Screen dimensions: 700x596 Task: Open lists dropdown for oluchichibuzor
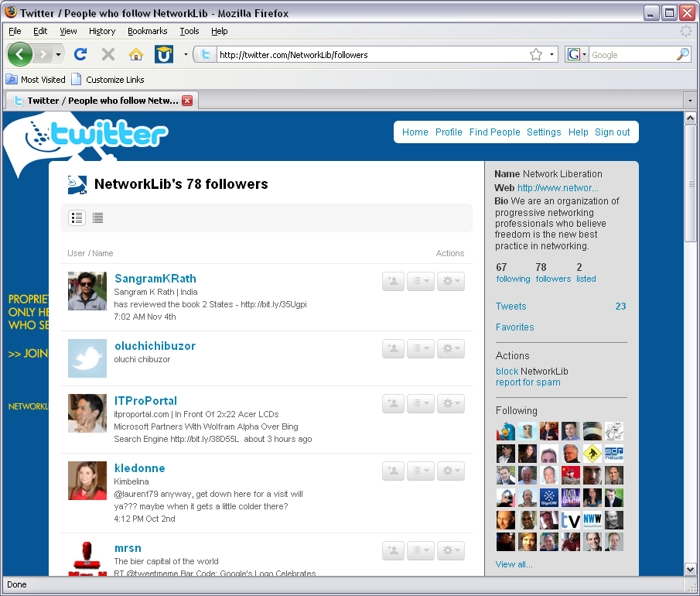coord(421,348)
